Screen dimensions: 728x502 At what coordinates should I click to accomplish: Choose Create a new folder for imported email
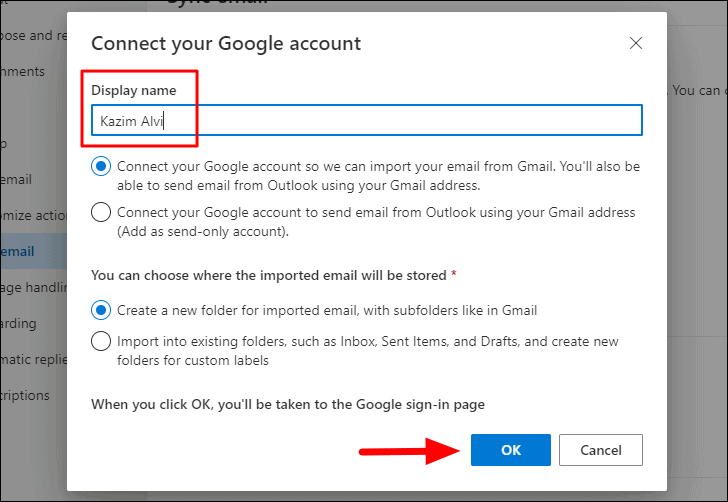[101, 310]
